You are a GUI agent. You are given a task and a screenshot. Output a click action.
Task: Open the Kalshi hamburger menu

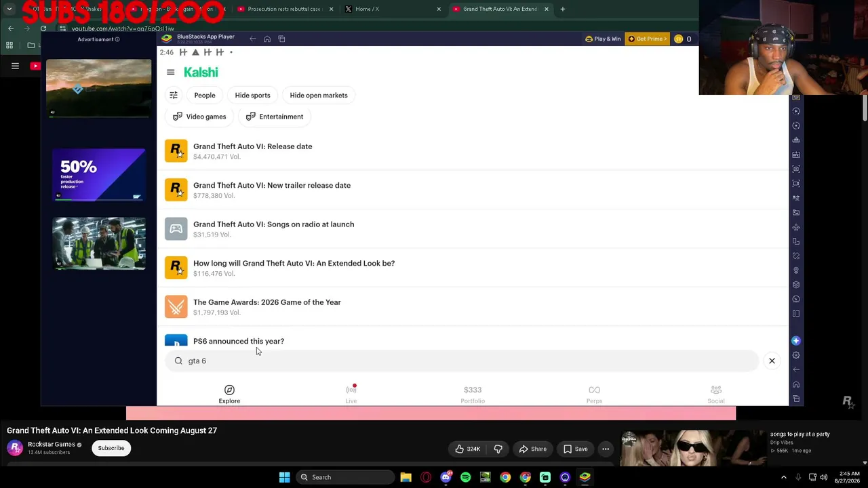171,73
